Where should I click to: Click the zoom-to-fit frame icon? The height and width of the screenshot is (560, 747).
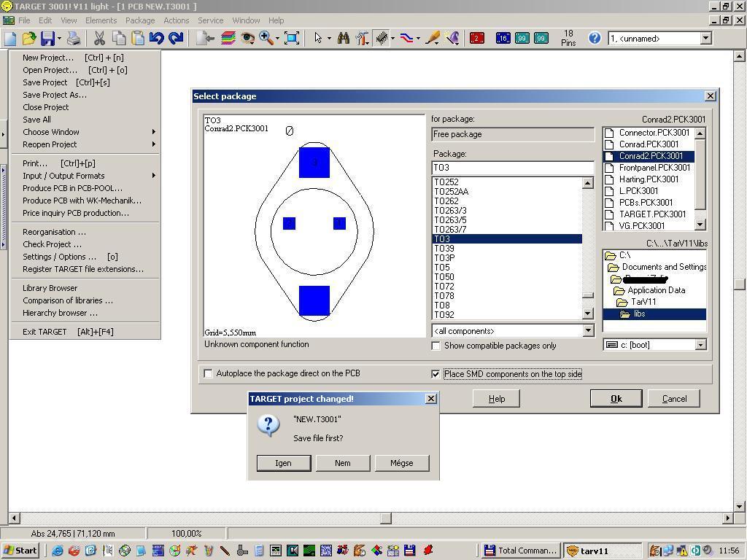click(292, 38)
